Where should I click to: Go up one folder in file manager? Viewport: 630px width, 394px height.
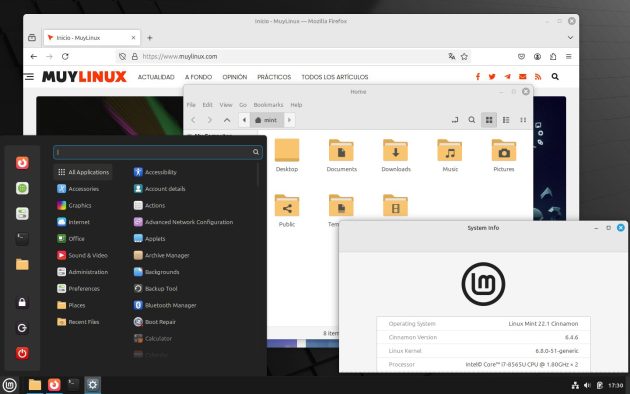coord(227,120)
